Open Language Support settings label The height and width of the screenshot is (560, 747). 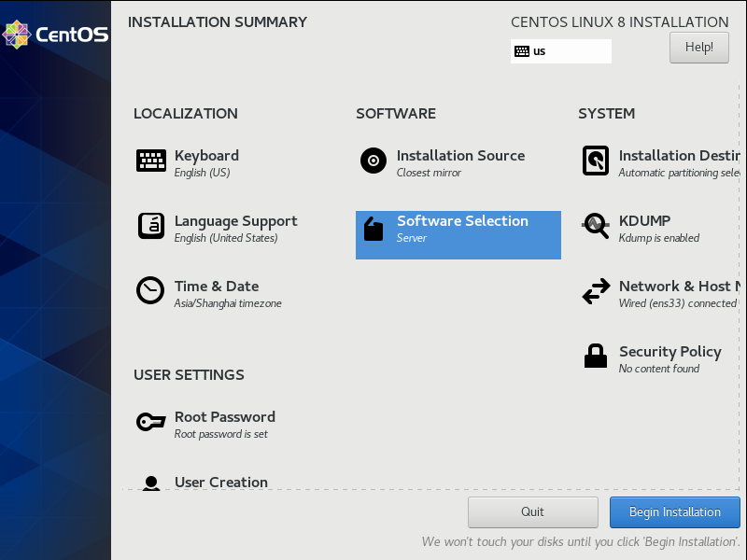(236, 221)
